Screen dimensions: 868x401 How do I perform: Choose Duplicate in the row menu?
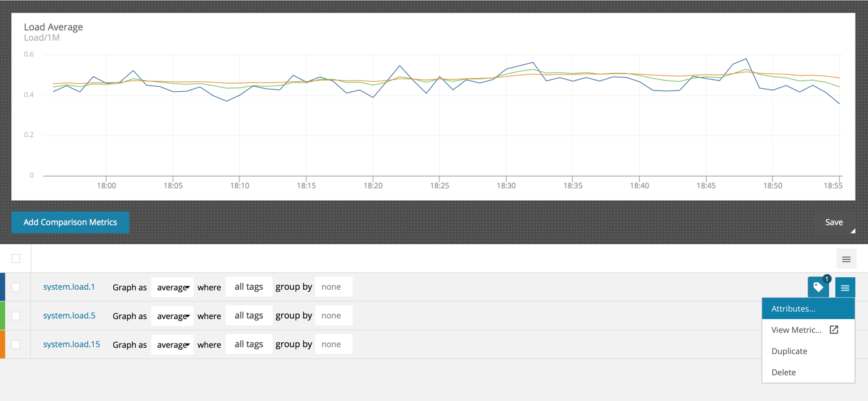click(789, 351)
